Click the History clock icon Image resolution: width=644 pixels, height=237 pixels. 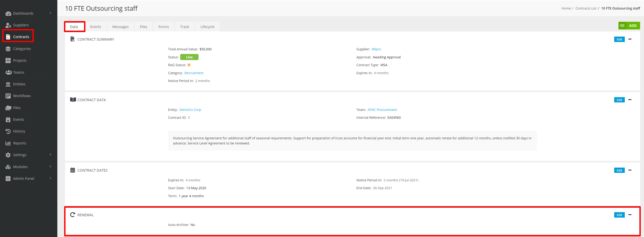tap(8, 131)
